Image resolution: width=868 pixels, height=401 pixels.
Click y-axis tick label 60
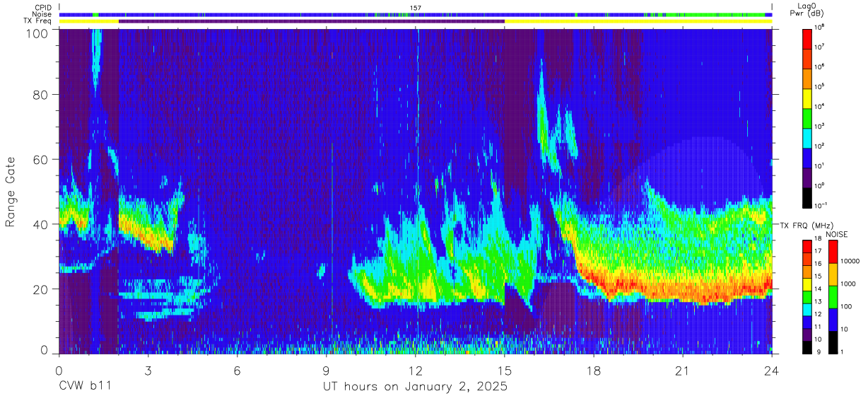pos(42,159)
